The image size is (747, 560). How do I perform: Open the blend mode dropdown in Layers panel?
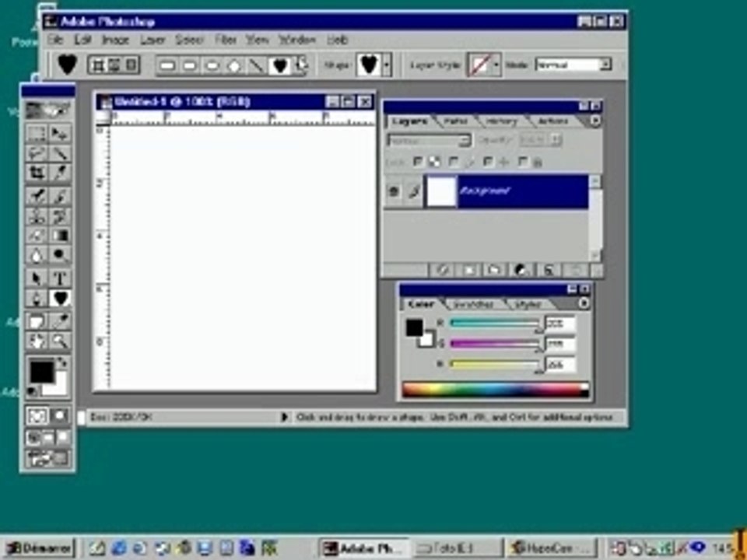pyautogui.click(x=464, y=141)
